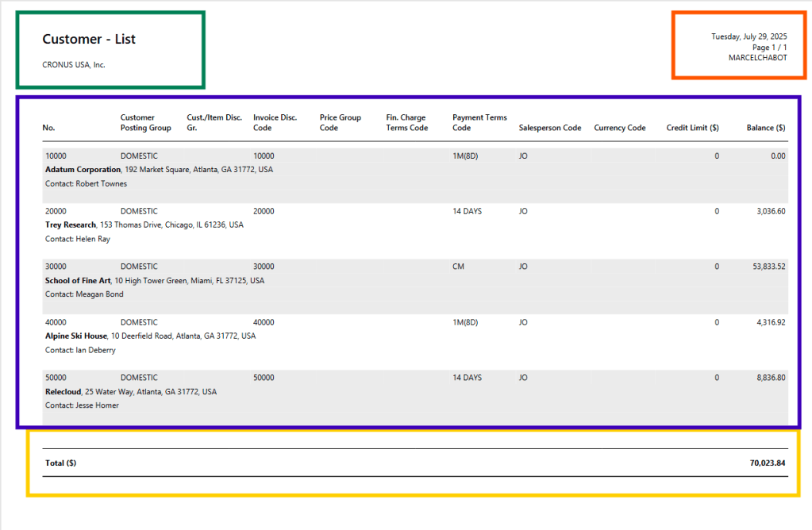Select the Currency Code column header
This screenshot has height=530, width=812.
(x=619, y=128)
